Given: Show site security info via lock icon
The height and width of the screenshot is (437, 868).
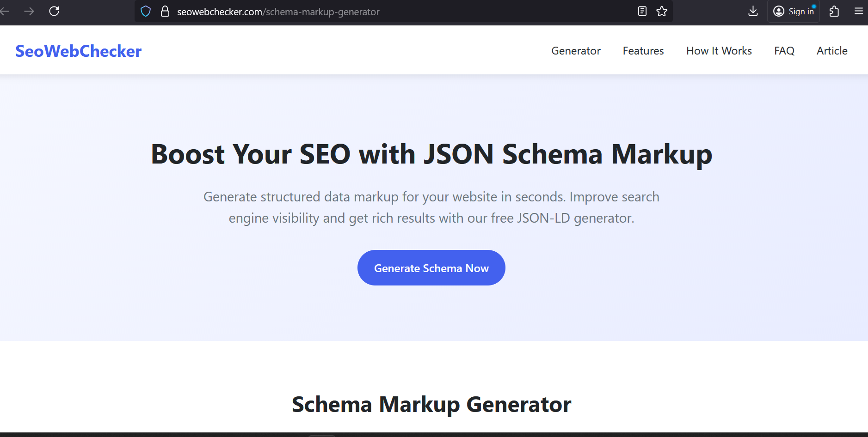Looking at the screenshot, I should pos(165,12).
